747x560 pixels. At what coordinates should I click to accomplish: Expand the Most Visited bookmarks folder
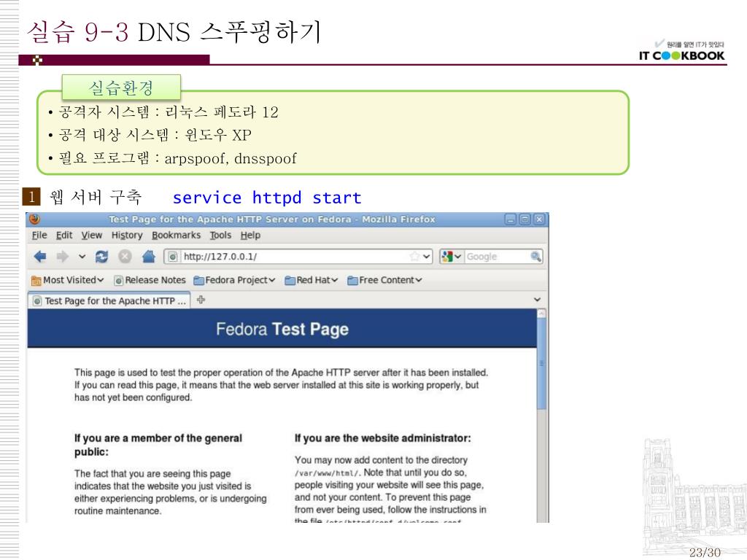[67, 280]
